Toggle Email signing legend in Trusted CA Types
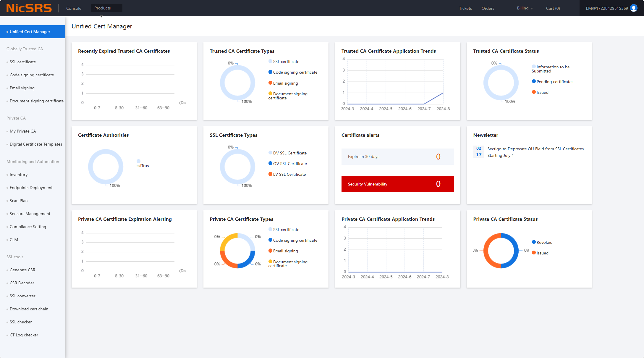Viewport: 644px width, 358px height. tap(283, 83)
